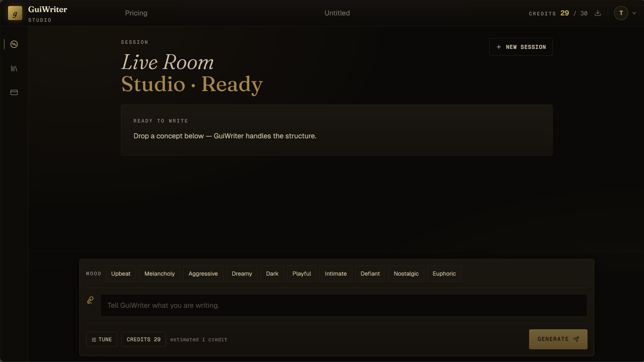Click the top-bar credits count "29 / 30"
The width and height of the screenshot is (644, 362).
(574, 13)
